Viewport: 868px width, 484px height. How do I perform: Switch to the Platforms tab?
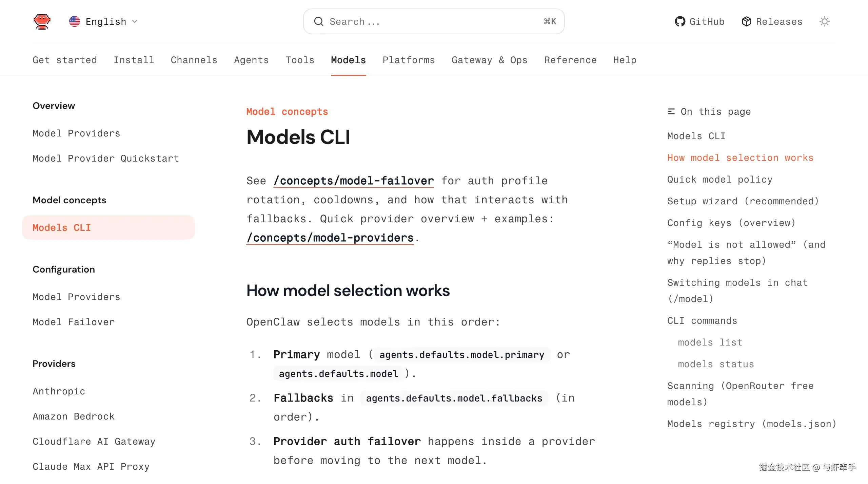click(409, 60)
